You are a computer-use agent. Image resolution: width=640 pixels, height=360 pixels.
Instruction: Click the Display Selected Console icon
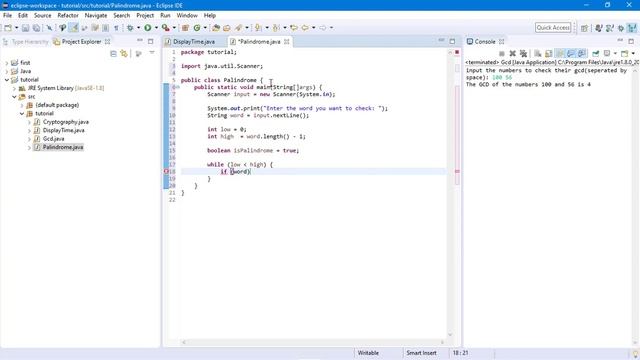[607, 53]
